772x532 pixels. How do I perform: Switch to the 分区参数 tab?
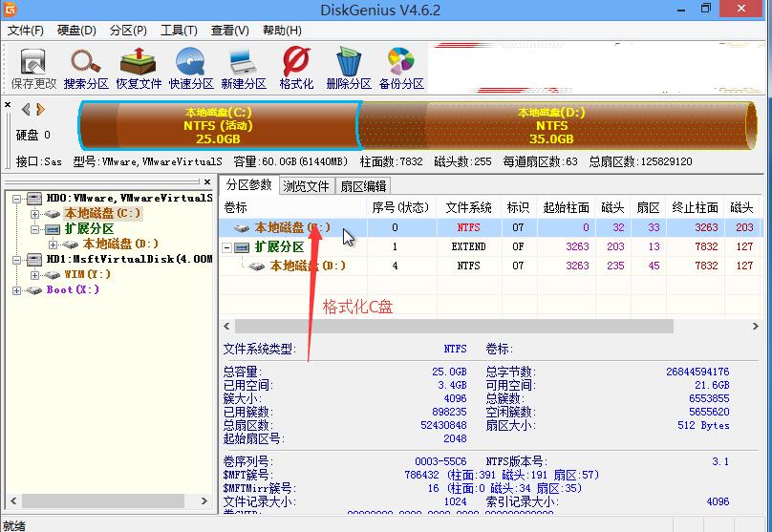249,185
